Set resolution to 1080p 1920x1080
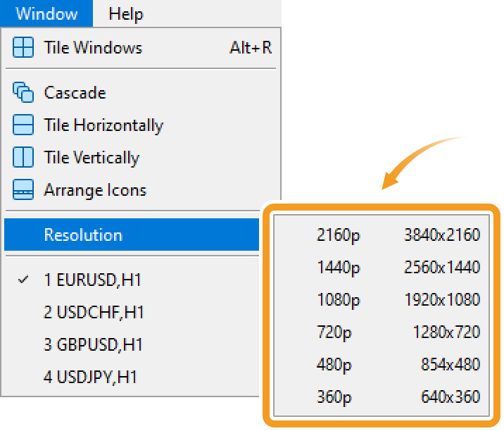This screenshot has height=431, width=504. (x=398, y=300)
